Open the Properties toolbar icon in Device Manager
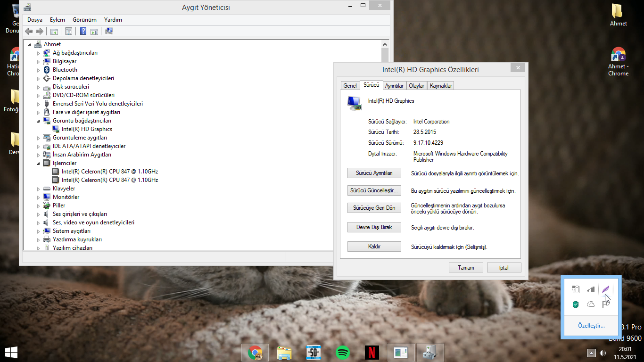 point(69,32)
